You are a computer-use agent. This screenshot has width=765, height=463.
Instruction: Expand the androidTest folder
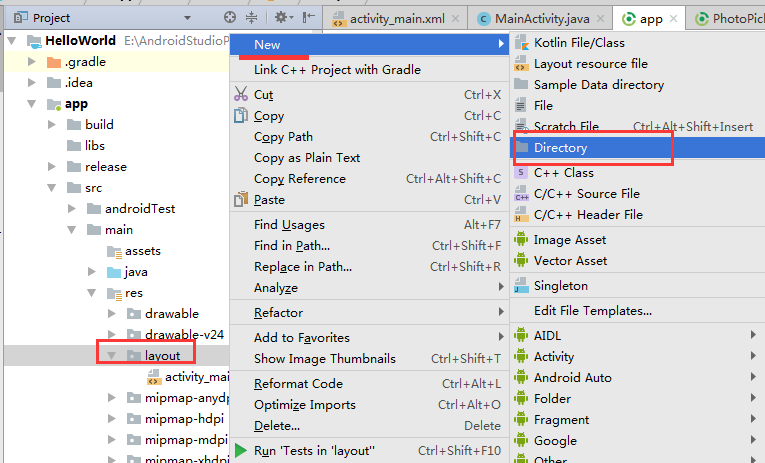[x=72, y=208]
